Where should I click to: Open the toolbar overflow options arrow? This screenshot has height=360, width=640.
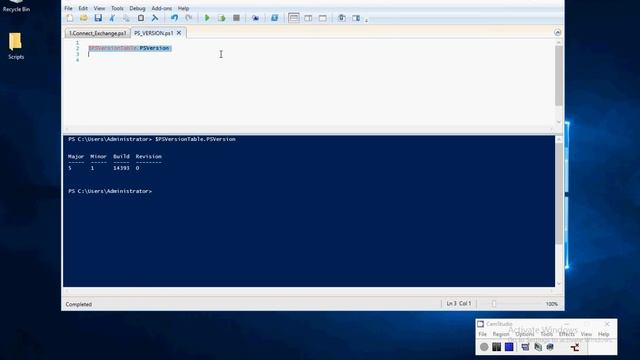[366, 20]
